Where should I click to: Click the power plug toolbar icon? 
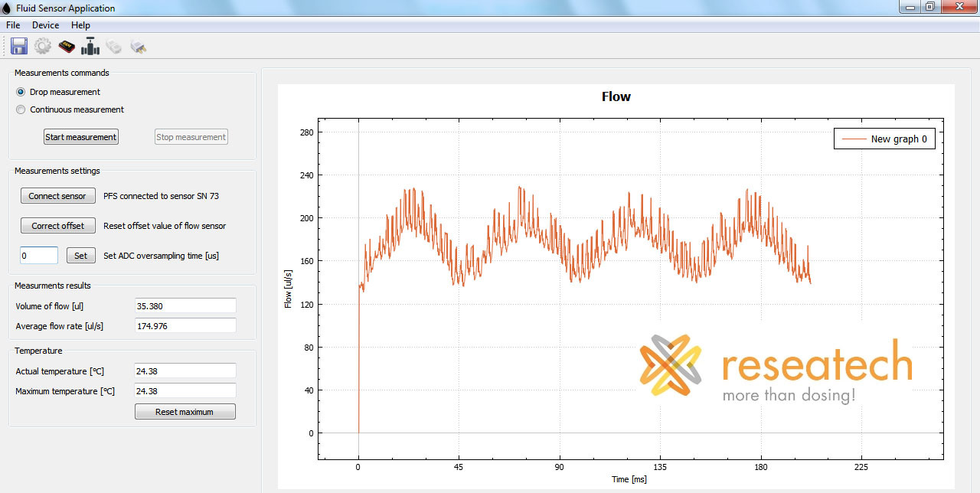point(138,47)
